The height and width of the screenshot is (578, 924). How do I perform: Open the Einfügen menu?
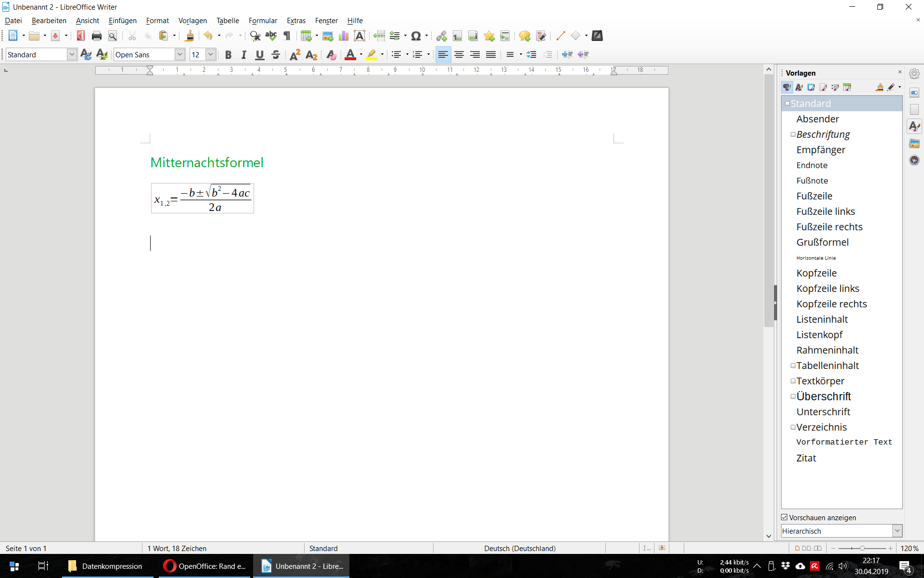click(x=122, y=21)
